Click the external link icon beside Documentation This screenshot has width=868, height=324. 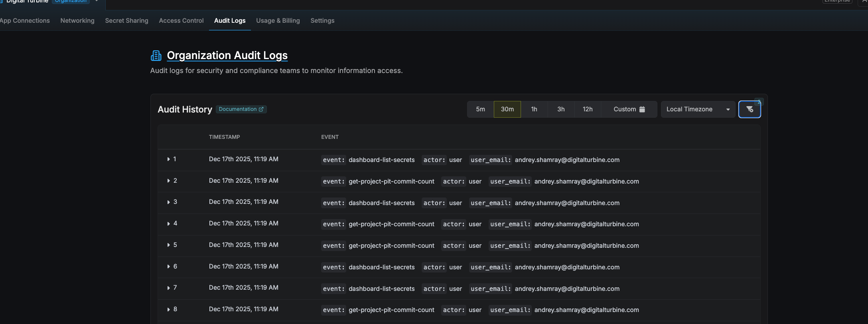pyautogui.click(x=261, y=109)
